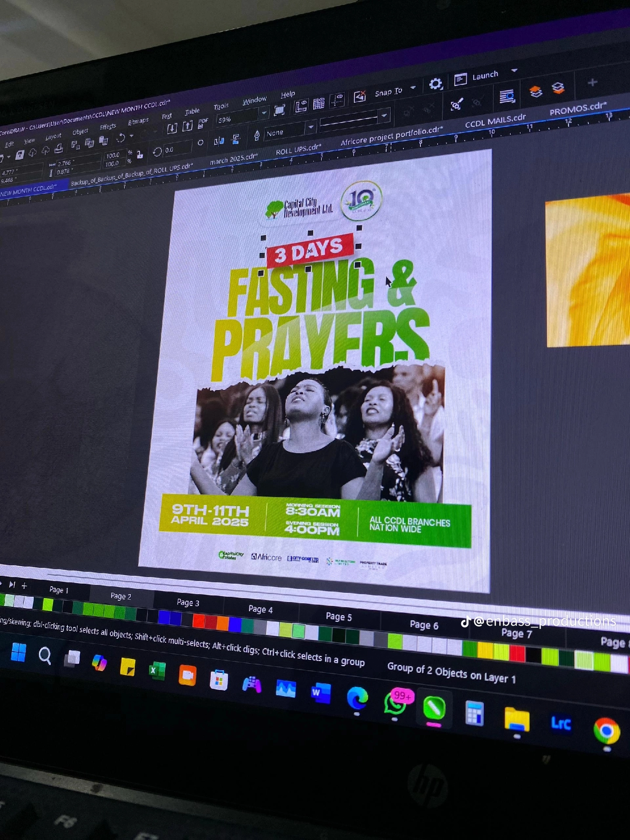Click the Paste clipboard icon
The image size is (630, 840).
tap(104, 140)
